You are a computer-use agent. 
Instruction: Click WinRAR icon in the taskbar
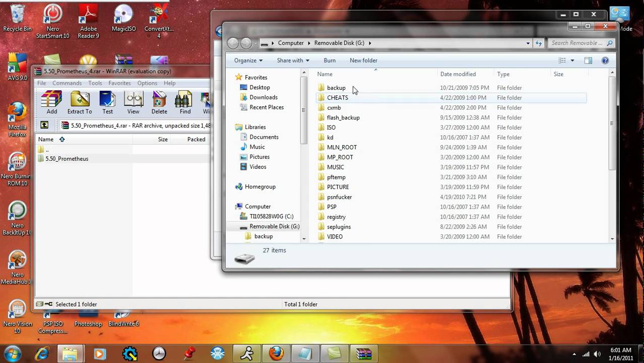point(364,353)
